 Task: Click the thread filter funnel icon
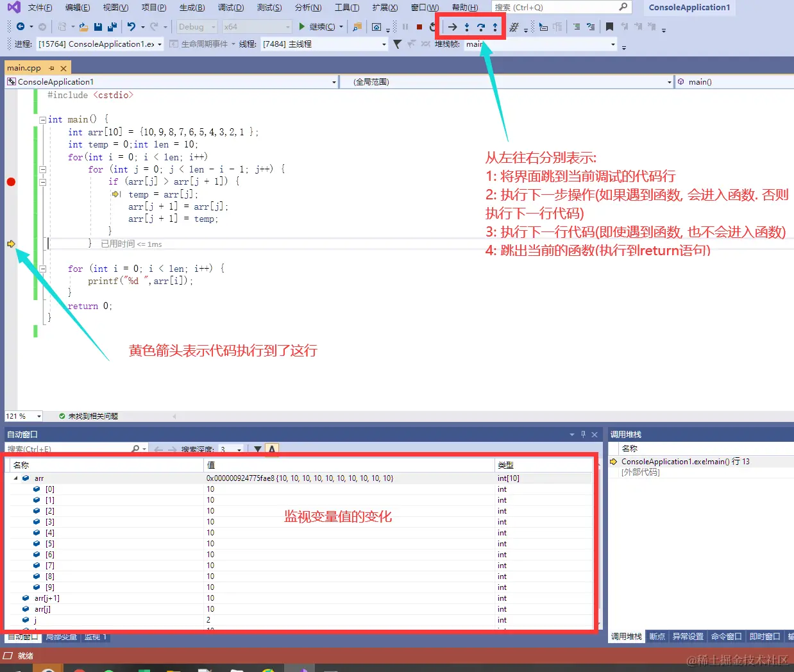click(398, 44)
